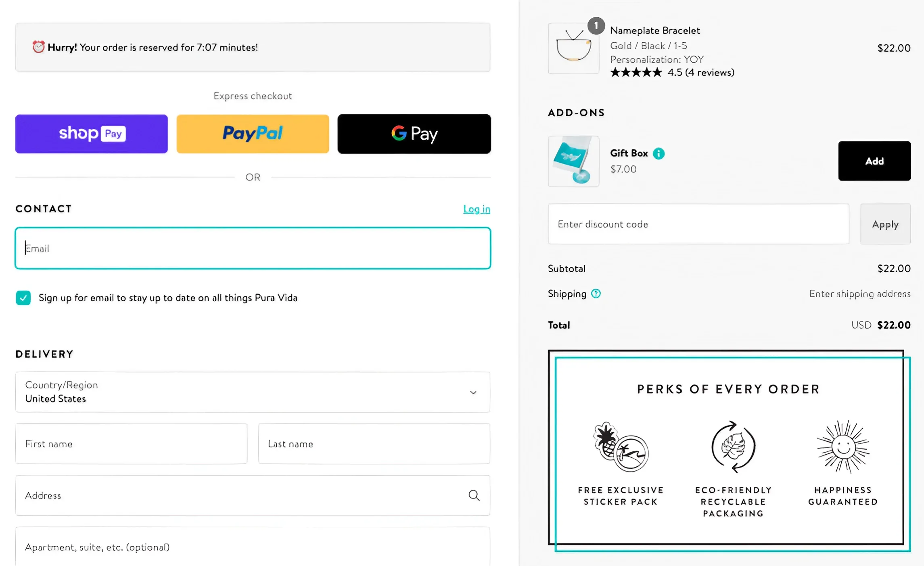The height and width of the screenshot is (566, 924).
Task: Click the Gift Box info icon
Action: pyautogui.click(x=659, y=153)
